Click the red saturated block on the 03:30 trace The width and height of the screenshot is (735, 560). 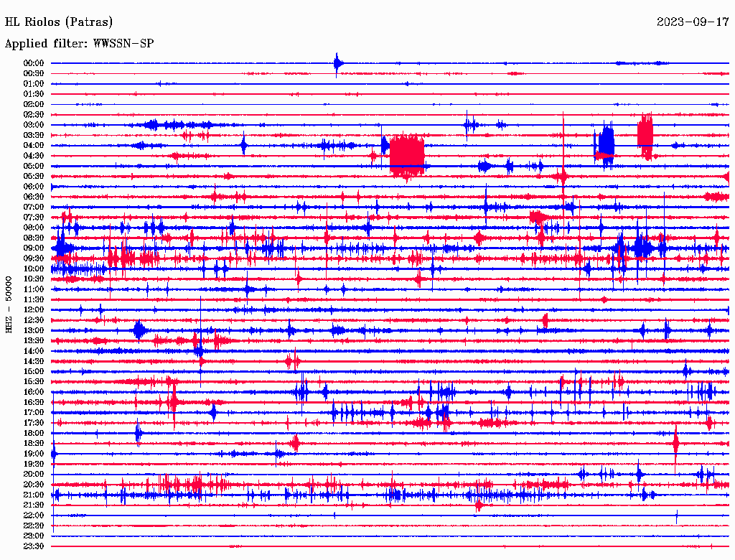point(645,135)
